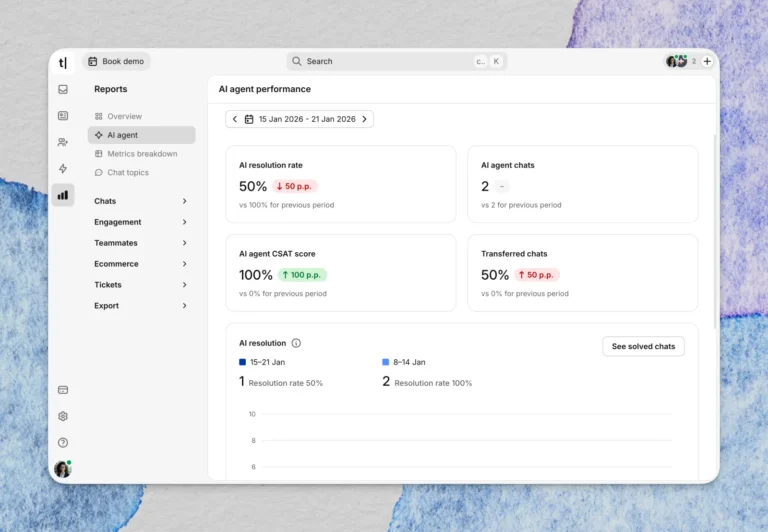Image resolution: width=768 pixels, height=532 pixels.
Task: Select the AI agent report item
Action: [142, 135]
